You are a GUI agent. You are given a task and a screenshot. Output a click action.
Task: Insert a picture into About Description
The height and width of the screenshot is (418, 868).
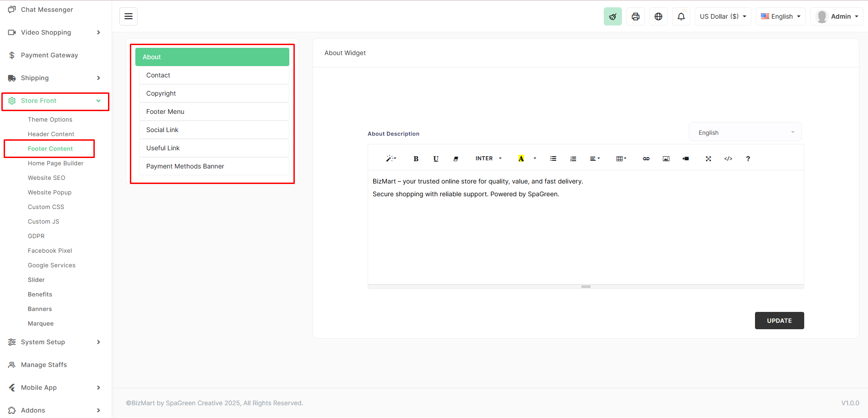tap(666, 158)
